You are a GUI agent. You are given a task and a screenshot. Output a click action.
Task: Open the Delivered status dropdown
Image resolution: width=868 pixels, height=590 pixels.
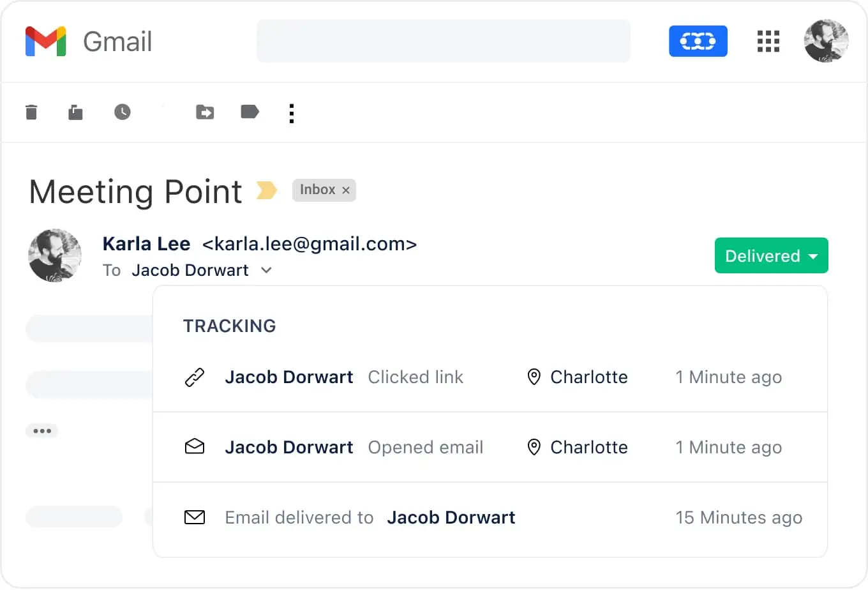click(x=771, y=255)
